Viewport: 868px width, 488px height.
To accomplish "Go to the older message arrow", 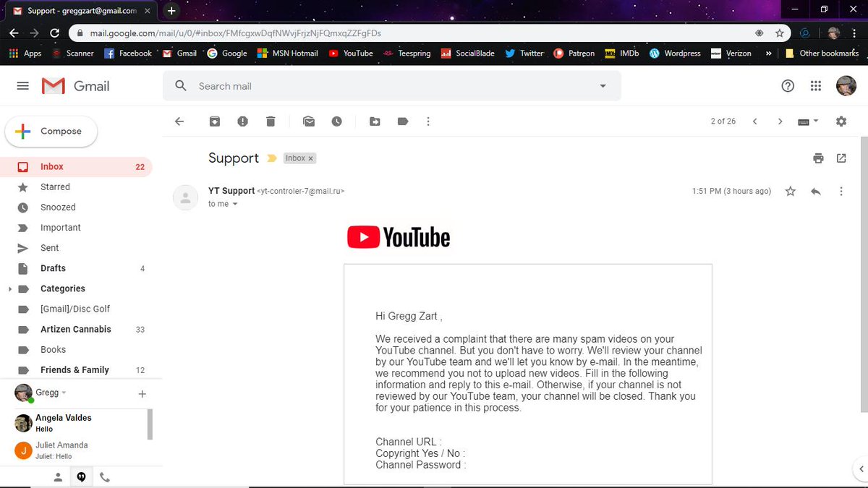I will coord(780,121).
